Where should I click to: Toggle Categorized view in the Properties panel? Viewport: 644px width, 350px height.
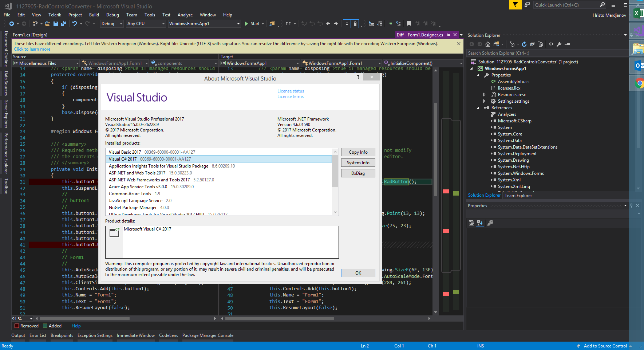[x=471, y=223]
